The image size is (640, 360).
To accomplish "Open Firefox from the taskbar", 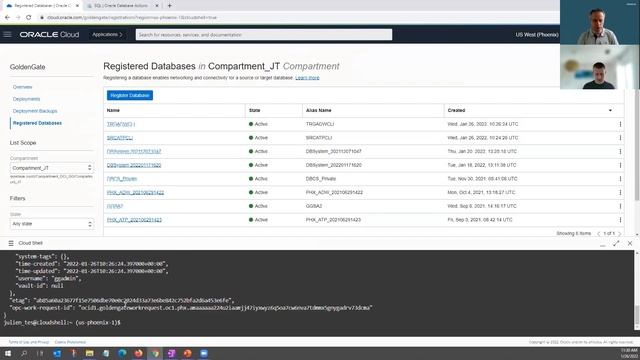I will (138, 353).
